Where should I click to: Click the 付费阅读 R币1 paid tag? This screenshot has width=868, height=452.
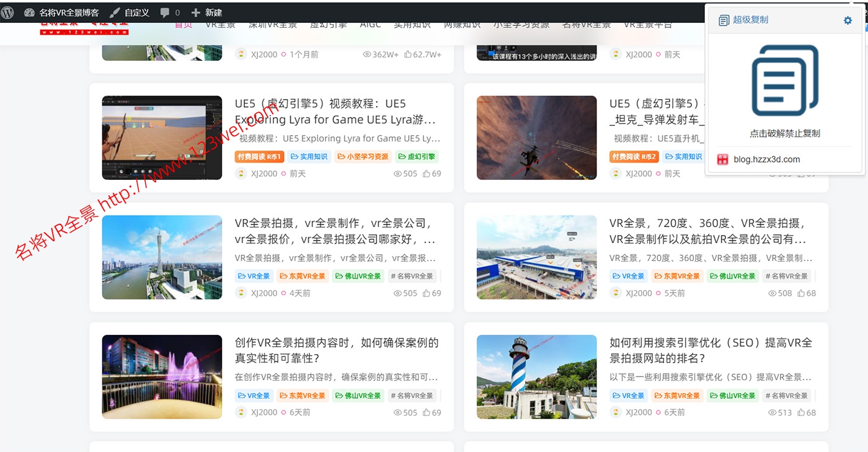point(259,156)
